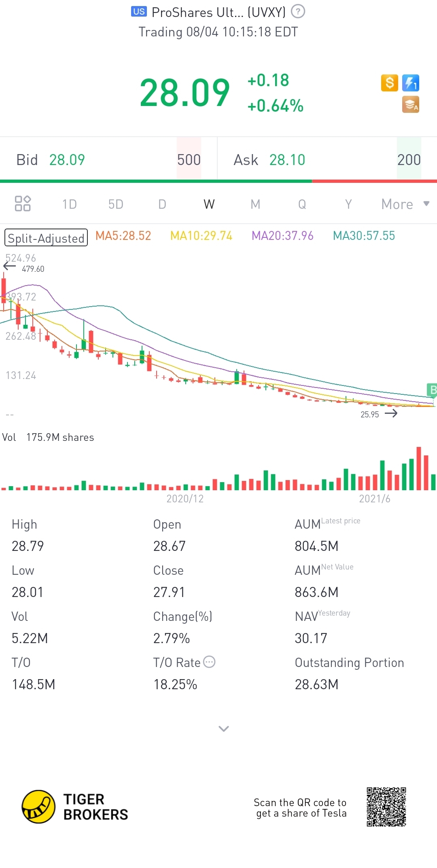
Task: Tap the MA30:57.55 indicator label
Action: (x=364, y=235)
